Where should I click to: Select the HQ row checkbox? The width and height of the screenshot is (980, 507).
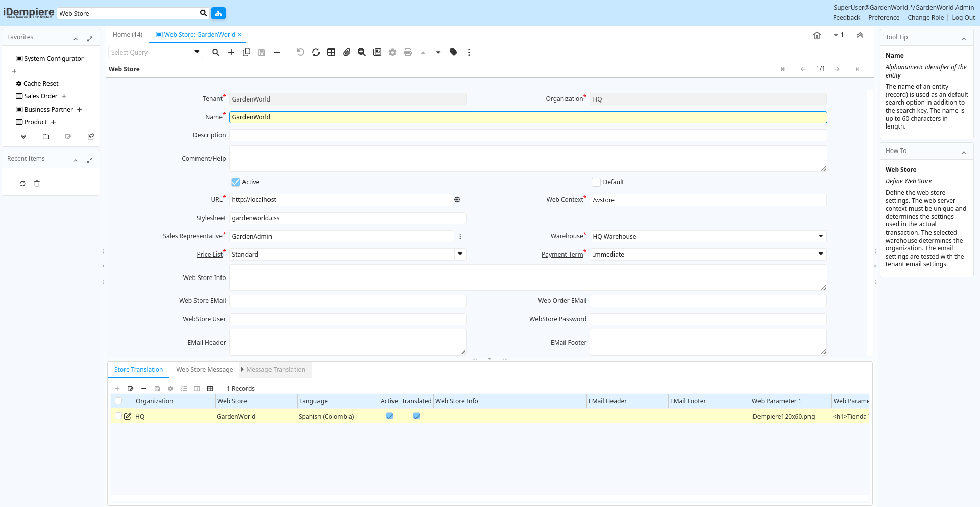click(x=118, y=416)
